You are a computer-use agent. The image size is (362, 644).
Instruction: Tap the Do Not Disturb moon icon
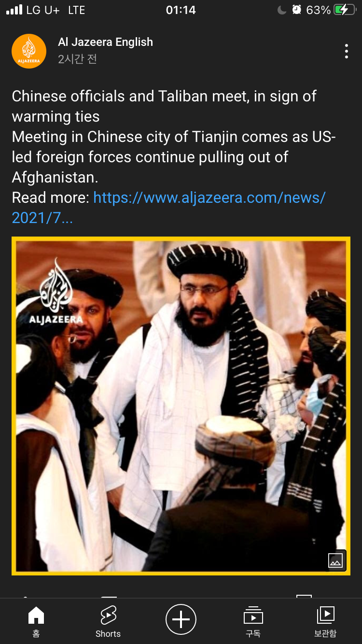click(282, 10)
